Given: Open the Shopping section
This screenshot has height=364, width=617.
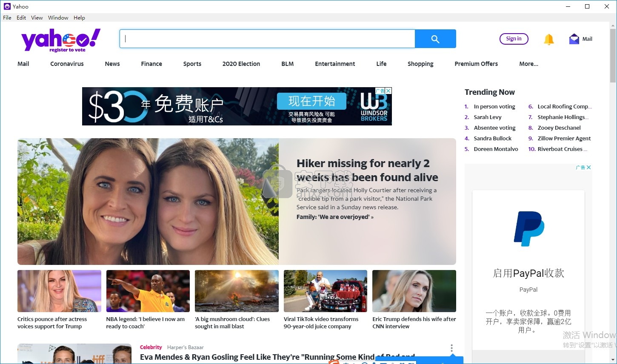Looking at the screenshot, I should pos(420,64).
